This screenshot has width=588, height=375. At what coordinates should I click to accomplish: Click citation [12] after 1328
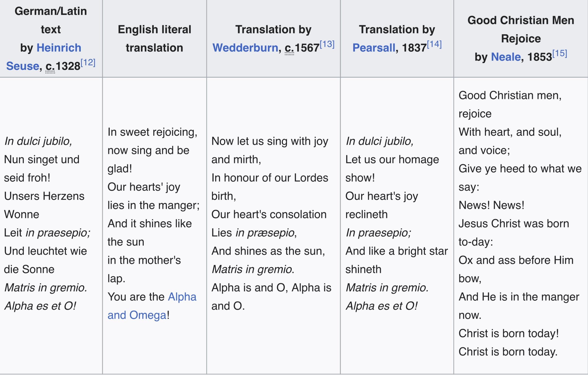(88, 63)
